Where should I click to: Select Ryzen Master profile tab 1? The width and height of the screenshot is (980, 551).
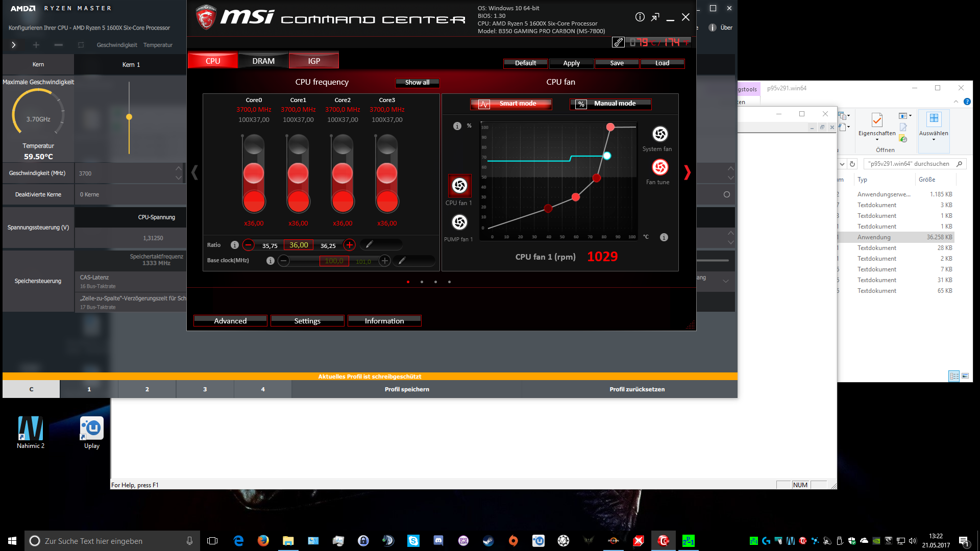click(89, 389)
